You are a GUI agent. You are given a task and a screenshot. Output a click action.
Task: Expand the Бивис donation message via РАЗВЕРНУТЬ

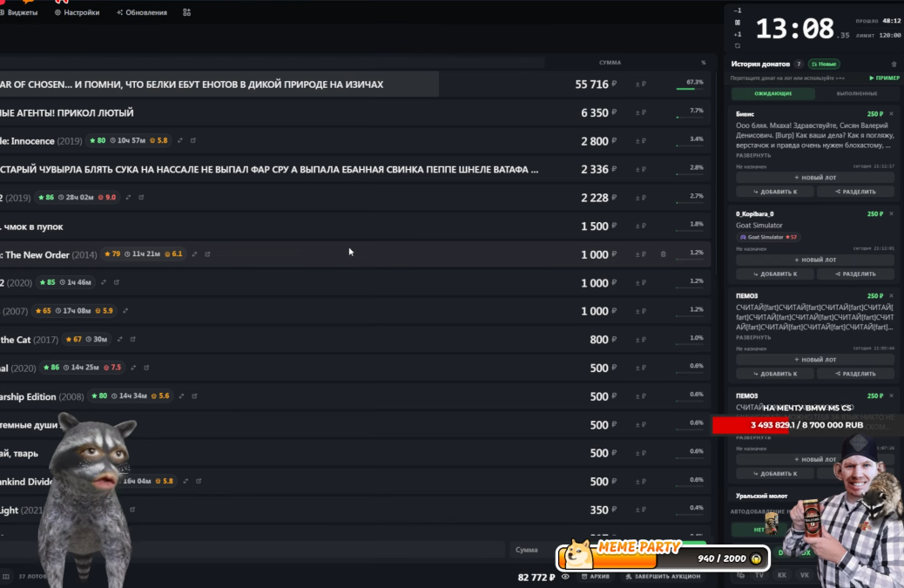click(x=753, y=156)
